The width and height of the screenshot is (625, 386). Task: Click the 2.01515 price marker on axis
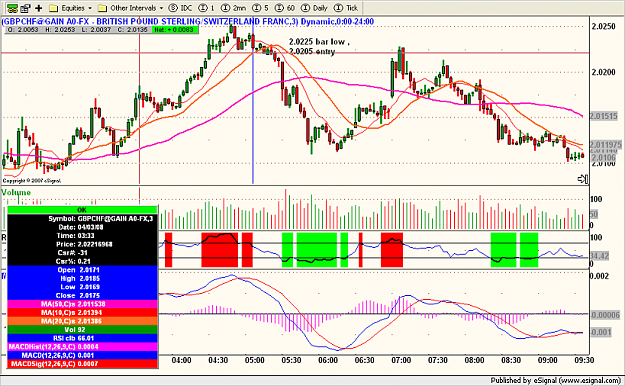tap(603, 116)
